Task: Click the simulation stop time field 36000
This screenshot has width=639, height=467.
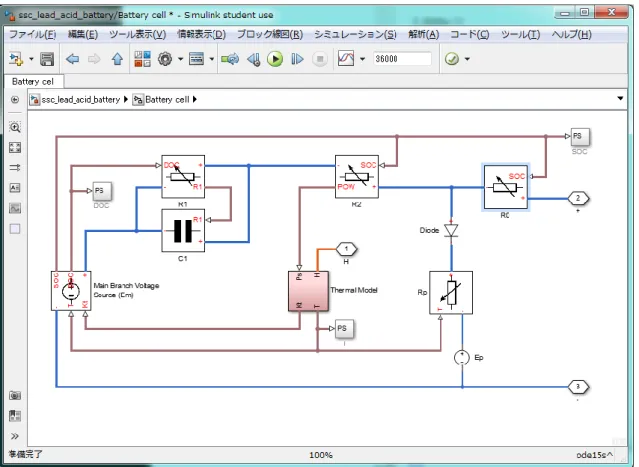Action: (402, 59)
